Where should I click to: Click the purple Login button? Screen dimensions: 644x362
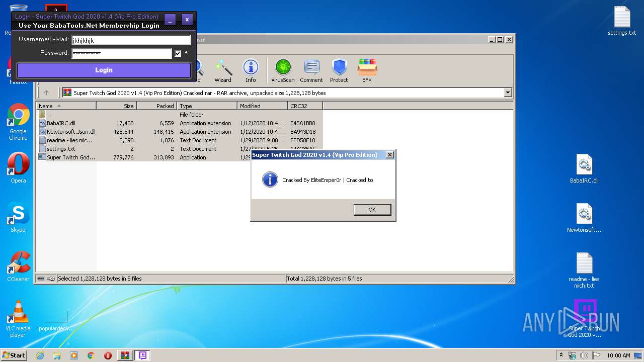point(104,70)
